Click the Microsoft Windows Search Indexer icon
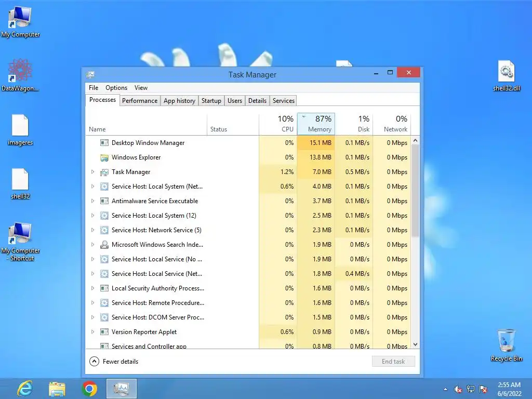Viewport: 532px width, 399px height. tap(104, 245)
